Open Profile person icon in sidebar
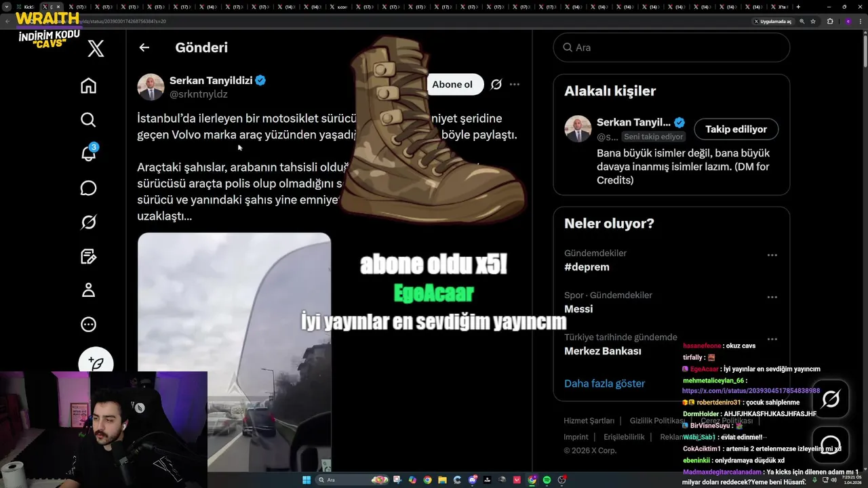868x488 pixels. [88, 290]
